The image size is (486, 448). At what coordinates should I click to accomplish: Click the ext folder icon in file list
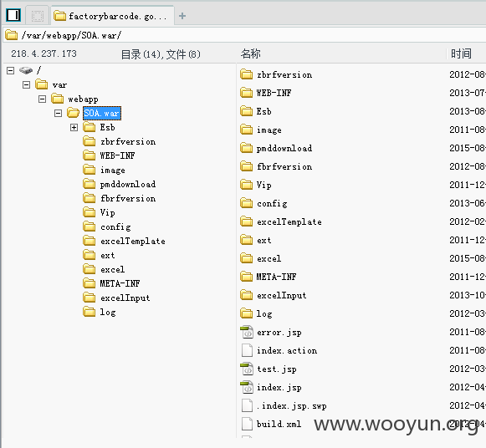pos(247,240)
